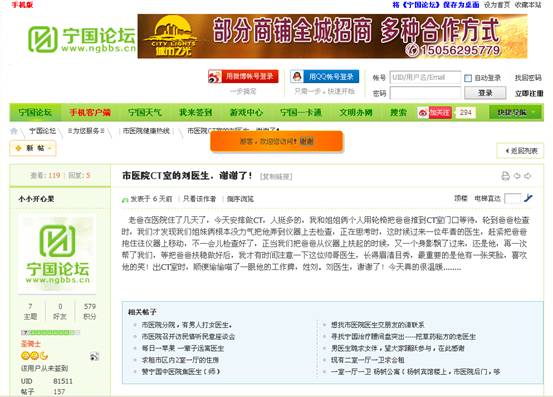Click the 返回列表 back to list button

tap(520, 151)
